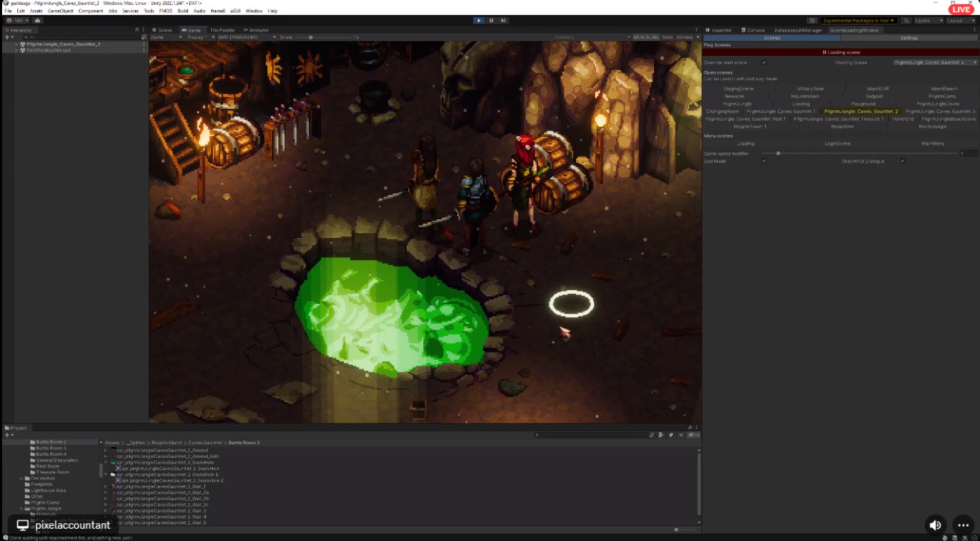Toggle the God Mode checkbox
The image size is (980, 541).
click(764, 161)
